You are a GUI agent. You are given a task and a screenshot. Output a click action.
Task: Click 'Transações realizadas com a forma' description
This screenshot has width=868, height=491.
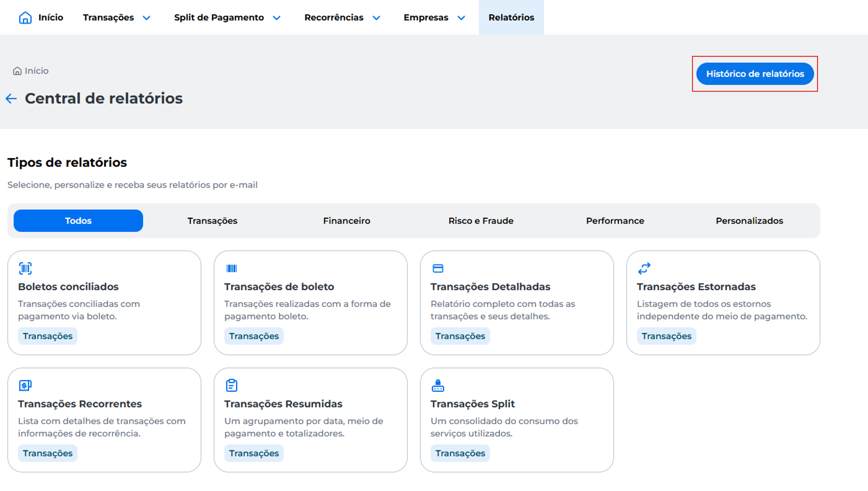coord(307,310)
